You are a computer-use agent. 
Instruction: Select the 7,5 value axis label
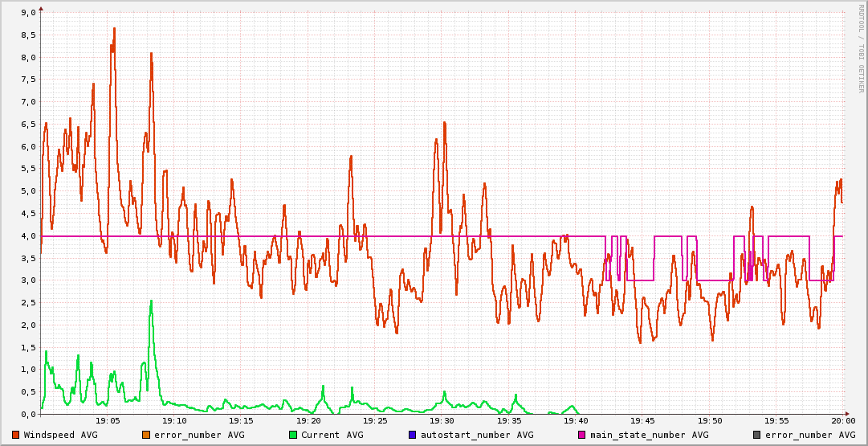[x=28, y=80]
